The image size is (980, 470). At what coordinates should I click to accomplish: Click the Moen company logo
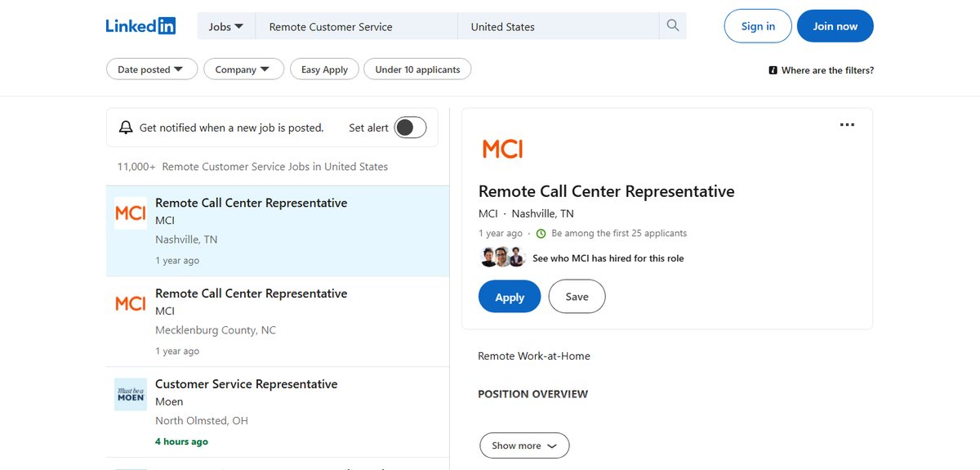(131, 394)
